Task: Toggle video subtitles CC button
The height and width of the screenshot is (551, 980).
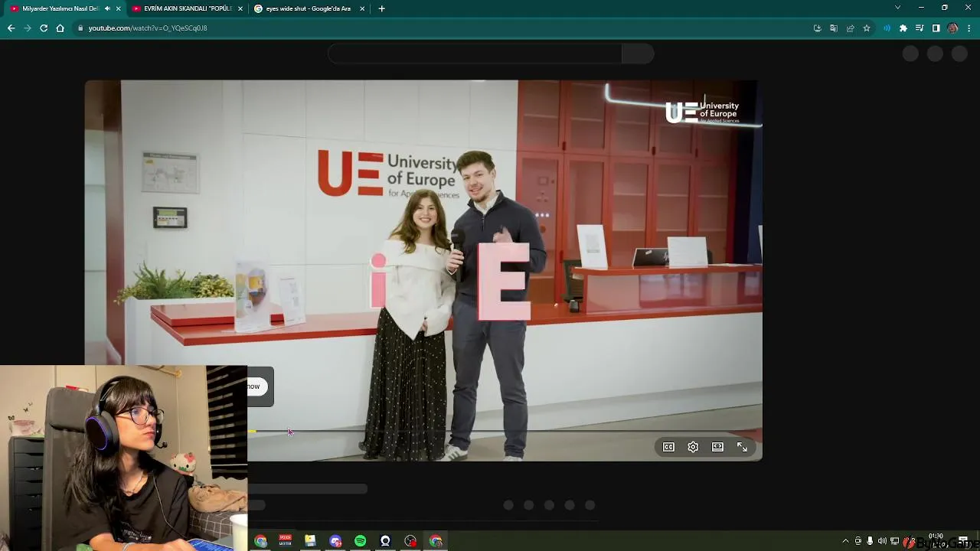Action: [668, 447]
